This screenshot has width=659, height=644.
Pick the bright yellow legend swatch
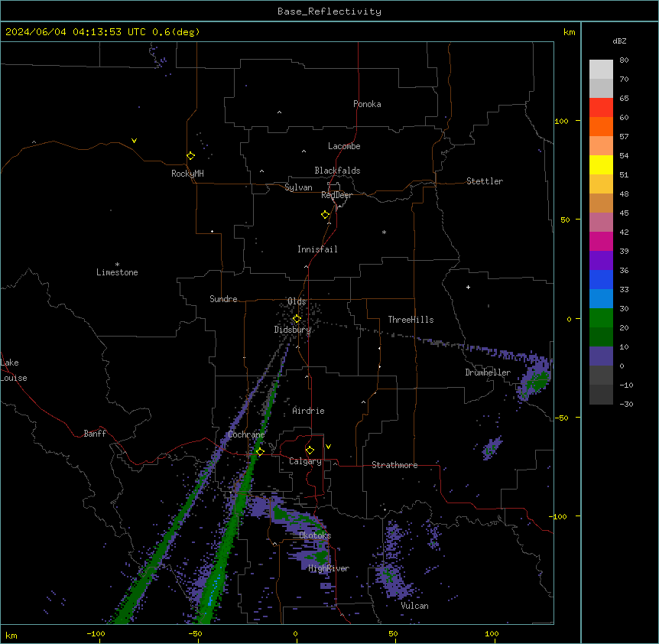coord(601,164)
